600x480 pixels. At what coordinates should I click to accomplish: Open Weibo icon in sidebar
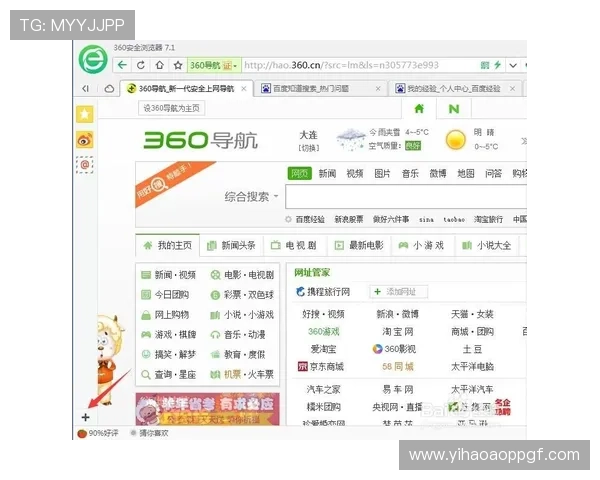point(85,140)
